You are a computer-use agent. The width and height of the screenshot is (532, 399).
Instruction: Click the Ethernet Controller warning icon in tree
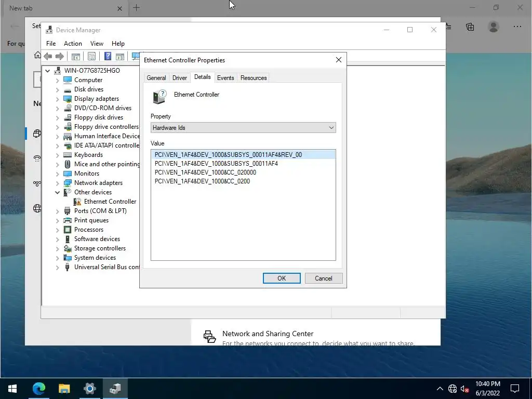(x=77, y=202)
